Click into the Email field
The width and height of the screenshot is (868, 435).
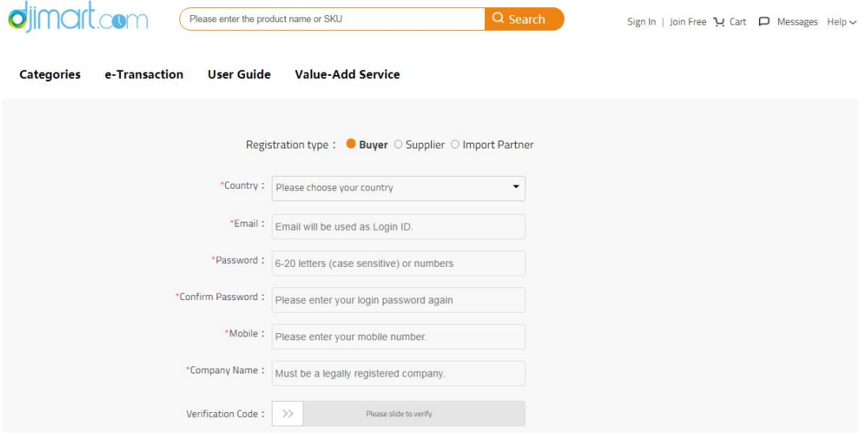399,227
